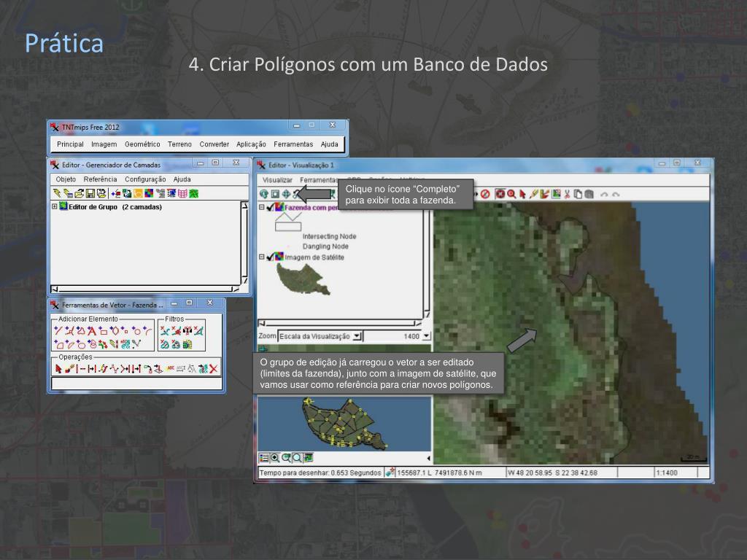The height and width of the screenshot is (560, 747).
Task: Click the vertical scrollbar in Gerenciador de Camadas
Action: 244,243
